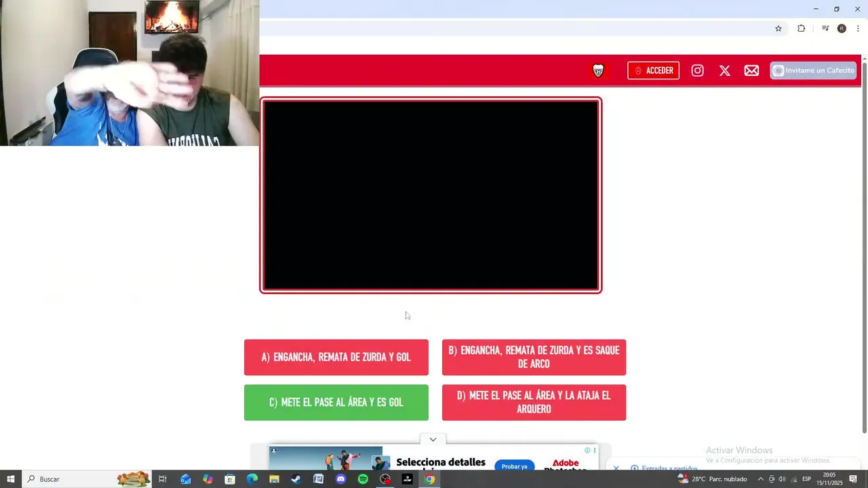Viewport: 868px width, 488px height.
Task: Open Discord from the taskbar
Action: coord(340,479)
